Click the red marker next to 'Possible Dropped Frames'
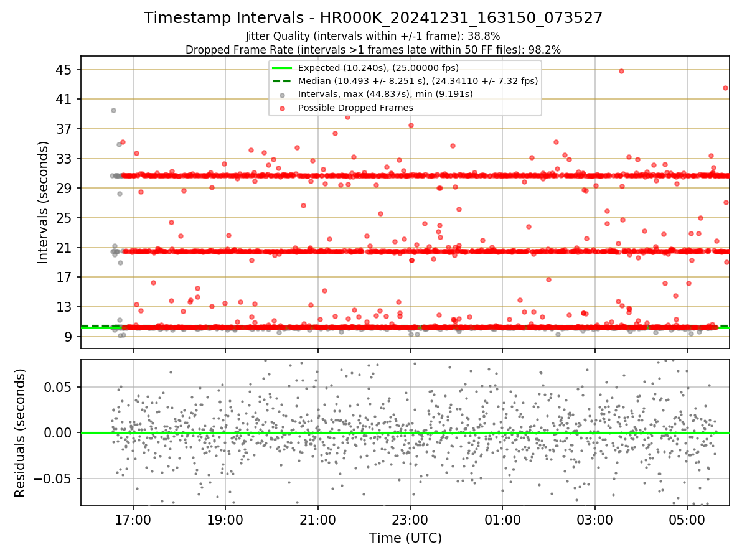The height and width of the screenshot is (560, 747). tap(283, 108)
